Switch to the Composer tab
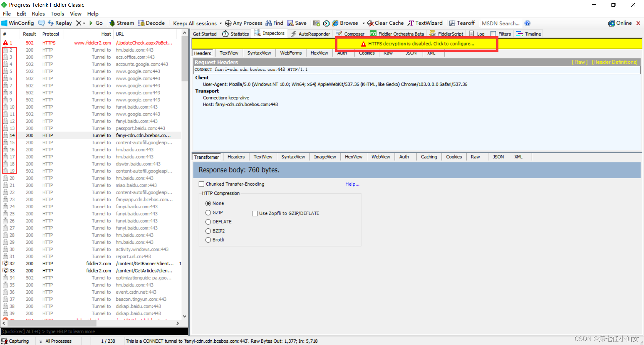The width and height of the screenshot is (644, 345). [x=351, y=34]
